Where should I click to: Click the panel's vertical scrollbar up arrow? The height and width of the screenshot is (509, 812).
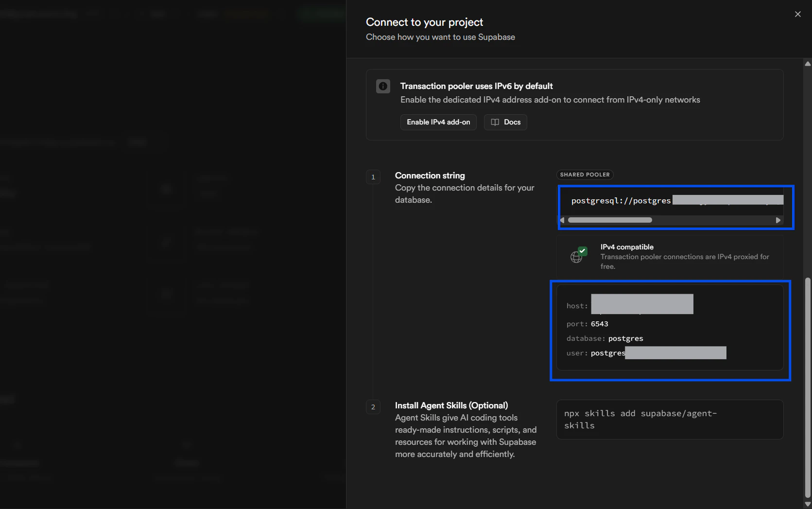pyautogui.click(x=808, y=64)
